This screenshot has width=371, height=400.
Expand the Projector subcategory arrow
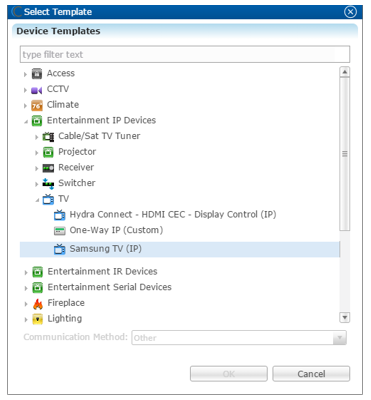(36, 153)
